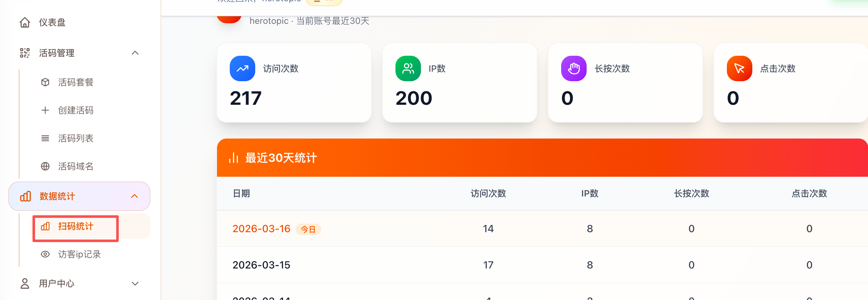The width and height of the screenshot is (868, 300).
Task: Click the 点击次数 card label
Action: (778, 69)
